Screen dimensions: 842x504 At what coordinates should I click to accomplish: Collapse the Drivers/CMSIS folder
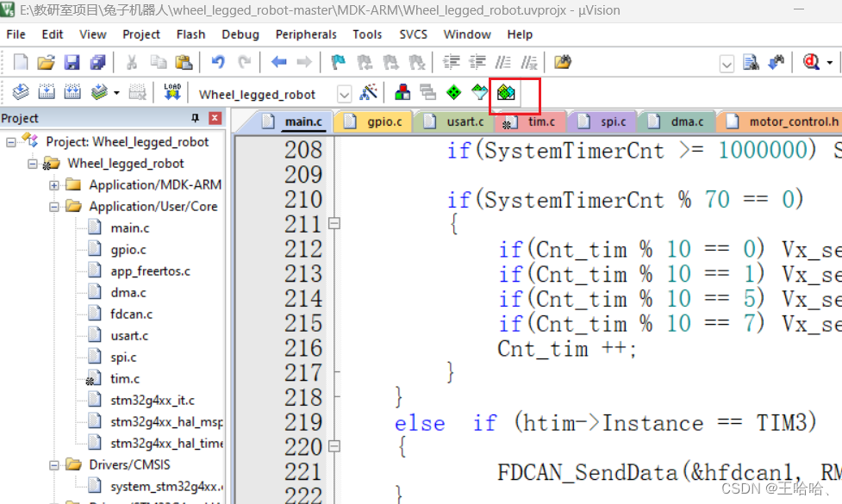click(54, 465)
